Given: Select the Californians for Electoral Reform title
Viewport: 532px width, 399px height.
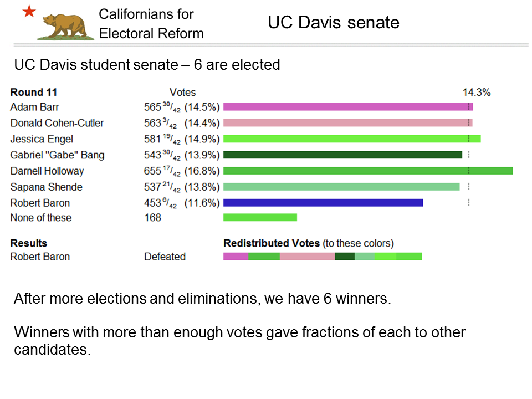Looking at the screenshot, I should click(151, 24).
